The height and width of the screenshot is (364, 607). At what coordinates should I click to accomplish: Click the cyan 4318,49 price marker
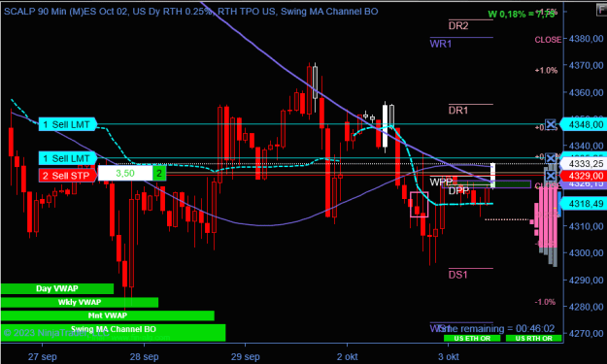click(x=583, y=203)
